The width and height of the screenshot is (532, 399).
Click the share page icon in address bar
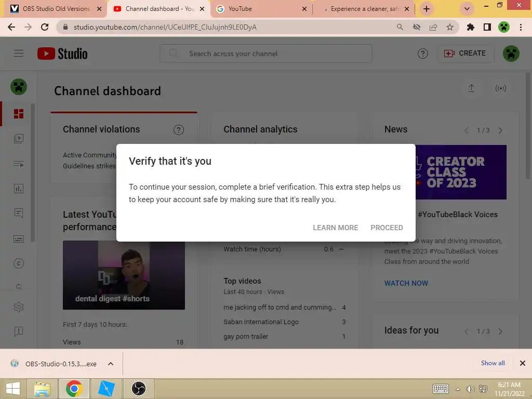(433, 27)
